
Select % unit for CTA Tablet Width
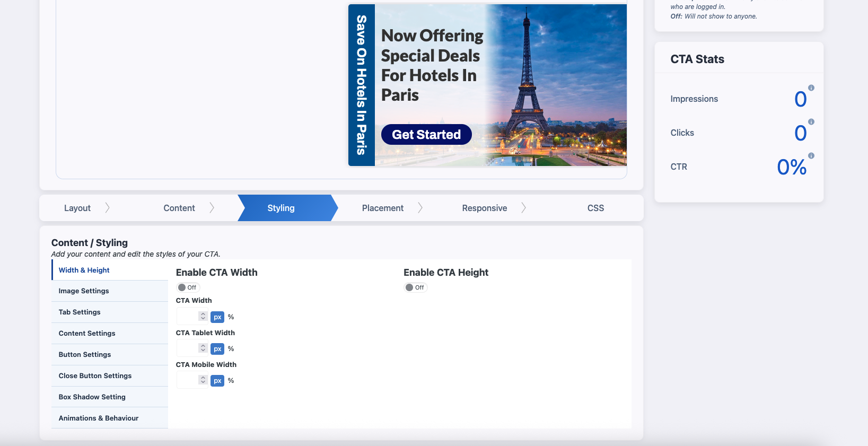point(231,349)
